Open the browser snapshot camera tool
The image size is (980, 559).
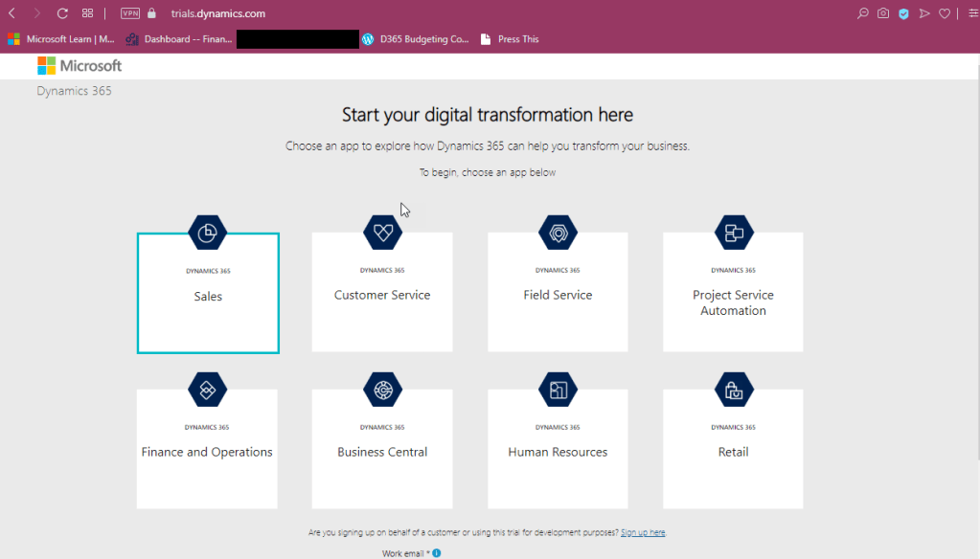pyautogui.click(x=883, y=13)
